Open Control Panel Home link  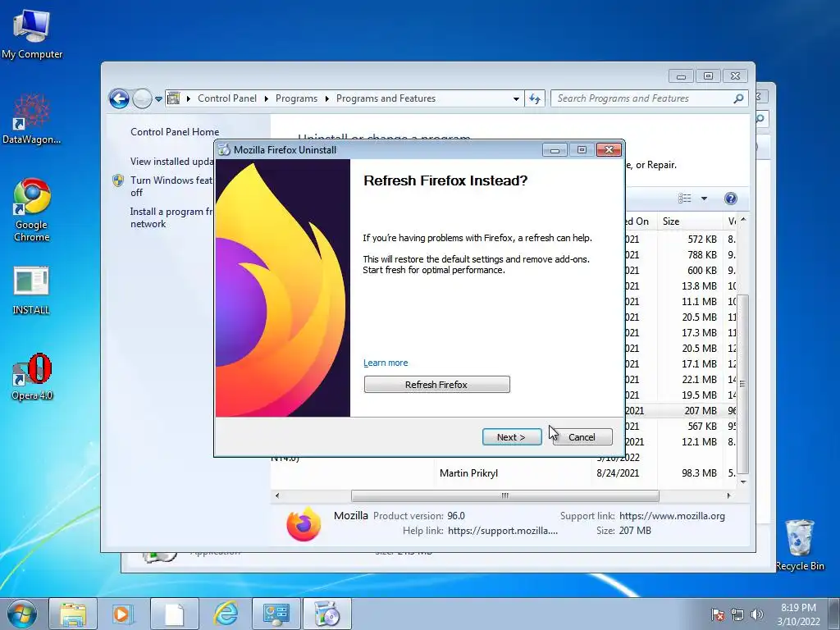(x=175, y=132)
